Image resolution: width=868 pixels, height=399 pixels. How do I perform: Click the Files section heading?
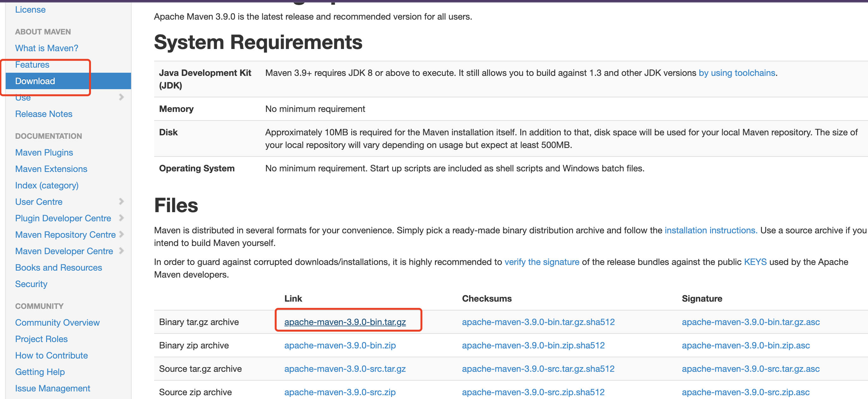coord(176,205)
